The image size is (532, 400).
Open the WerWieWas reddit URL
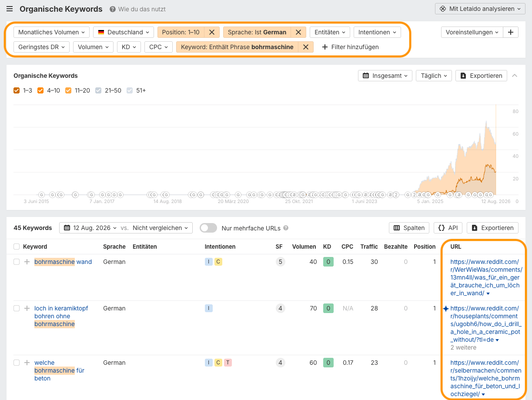click(486, 277)
